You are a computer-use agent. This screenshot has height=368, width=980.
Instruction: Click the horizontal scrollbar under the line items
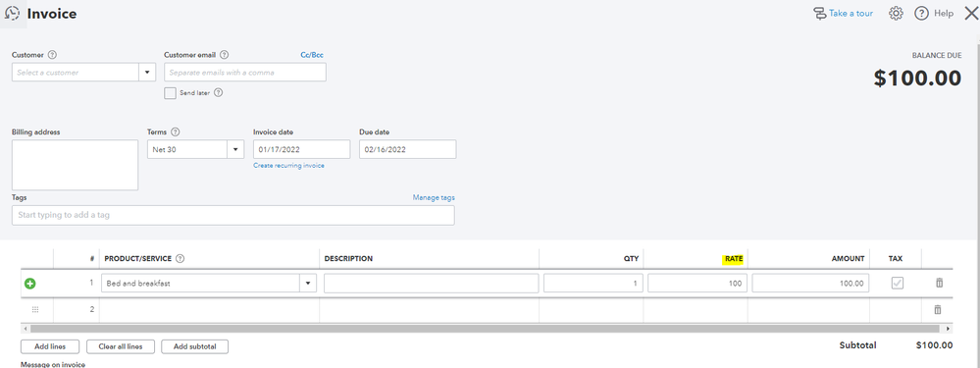pos(485,328)
